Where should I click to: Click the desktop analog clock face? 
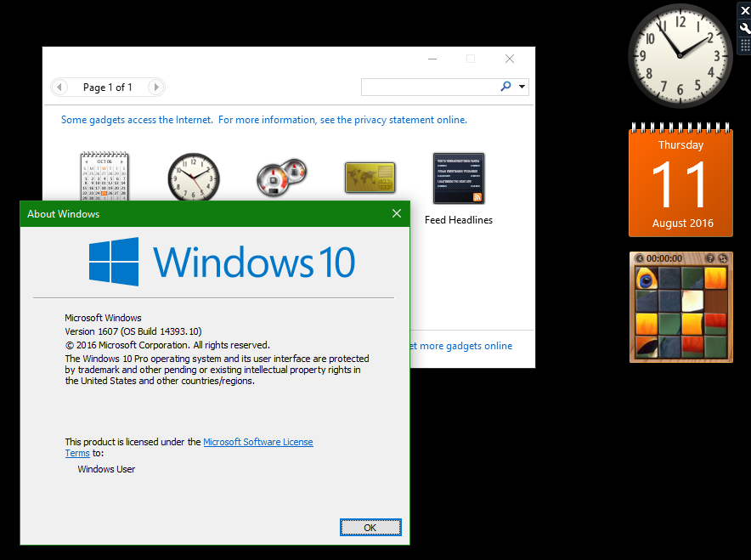pyautogui.click(x=680, y=55)
